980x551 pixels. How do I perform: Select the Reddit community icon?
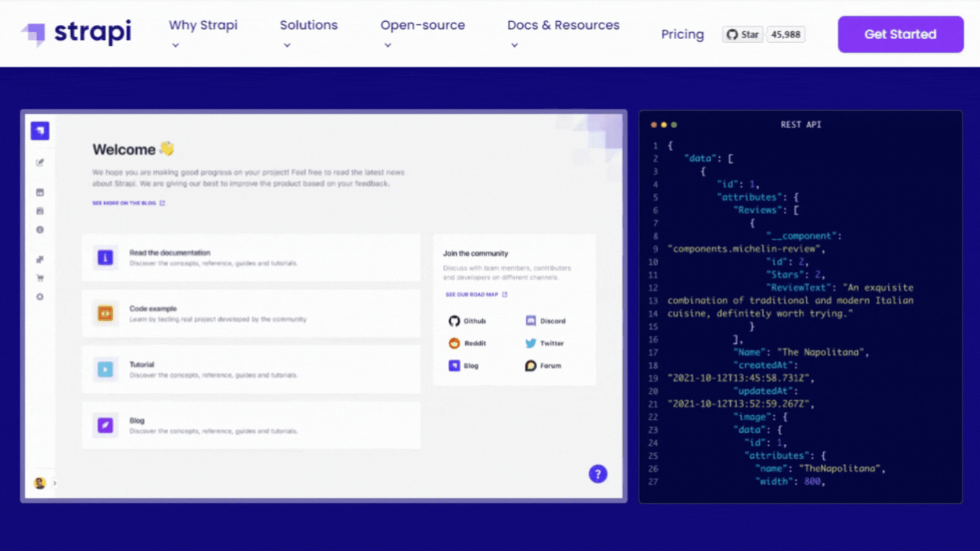[455, 343]
